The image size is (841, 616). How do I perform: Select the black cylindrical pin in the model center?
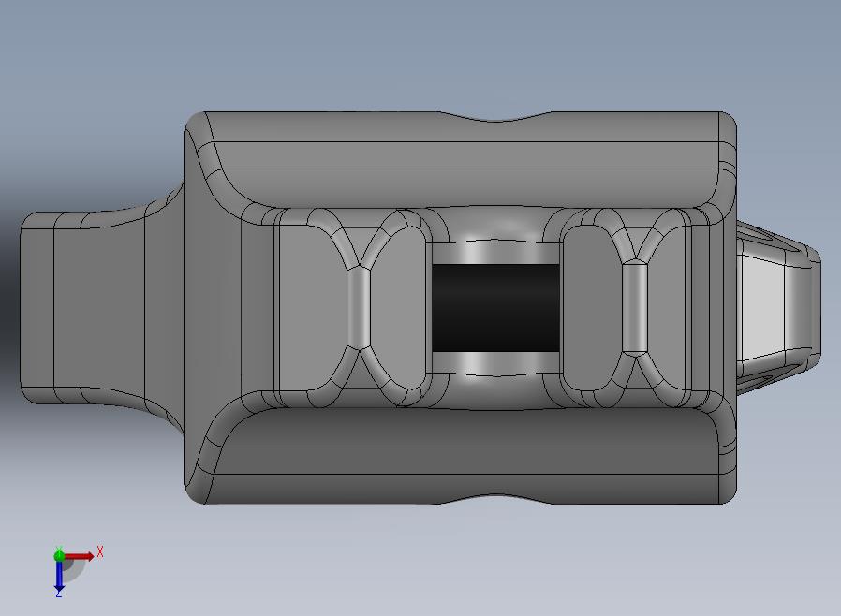point(495,308)
